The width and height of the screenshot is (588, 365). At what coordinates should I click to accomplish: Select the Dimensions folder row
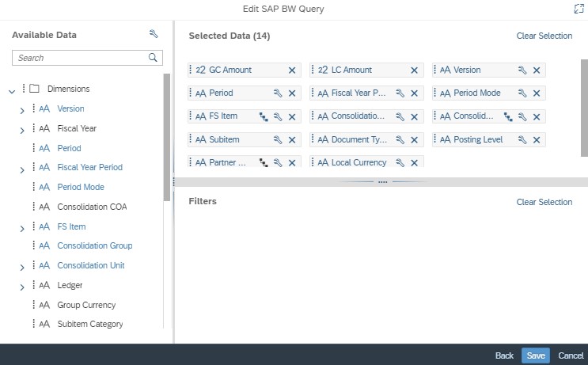69,89
